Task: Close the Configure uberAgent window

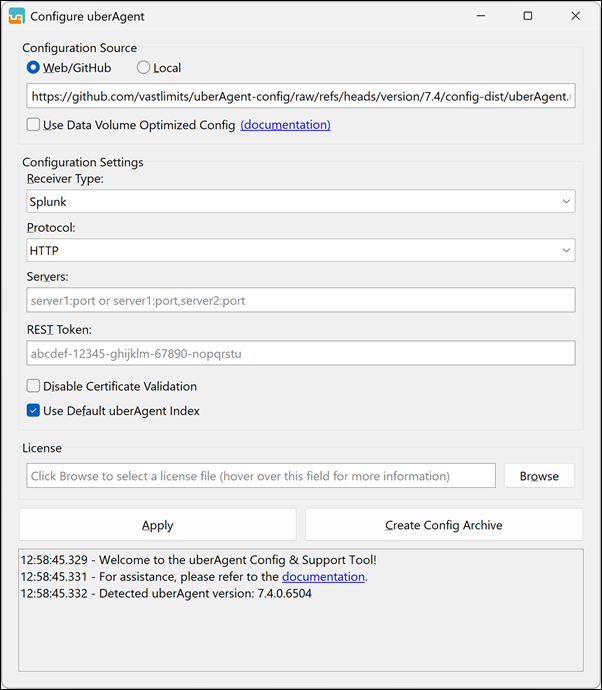Action: click(x=575, y=16)
